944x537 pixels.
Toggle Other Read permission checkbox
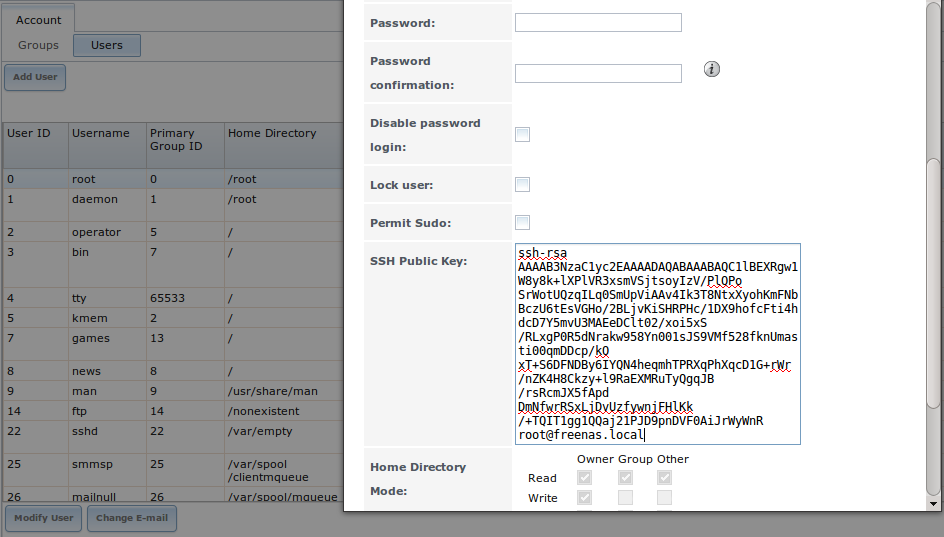click(664, 478)
